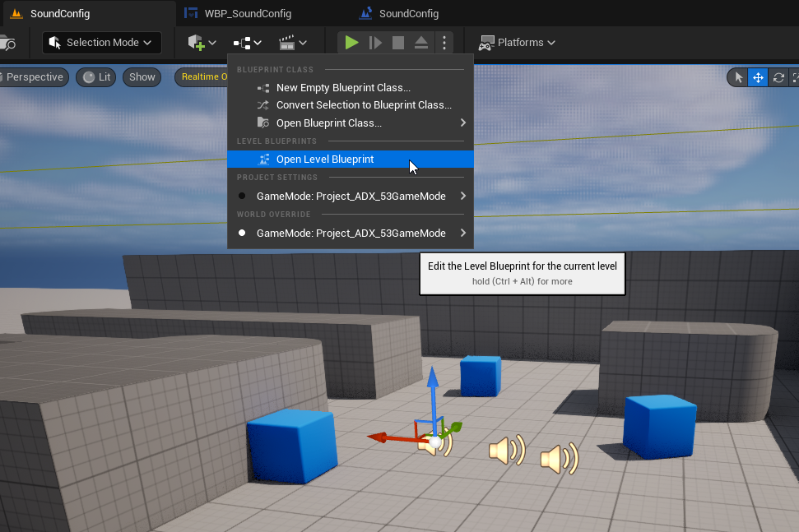Open the Perspective viewport menu
Image resolution: width=799 pixels, height=532 pixels.
pyautogui.click(x=34, y=76)
